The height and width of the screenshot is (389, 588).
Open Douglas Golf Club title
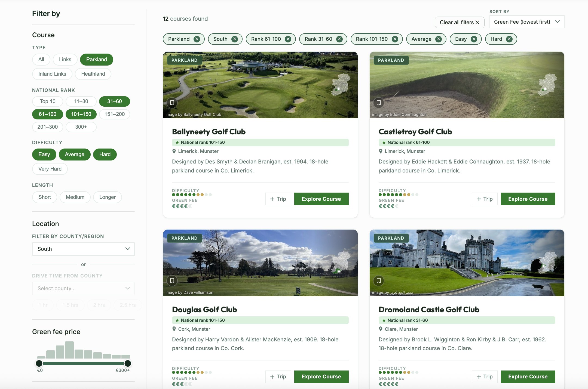pos(204,310)
